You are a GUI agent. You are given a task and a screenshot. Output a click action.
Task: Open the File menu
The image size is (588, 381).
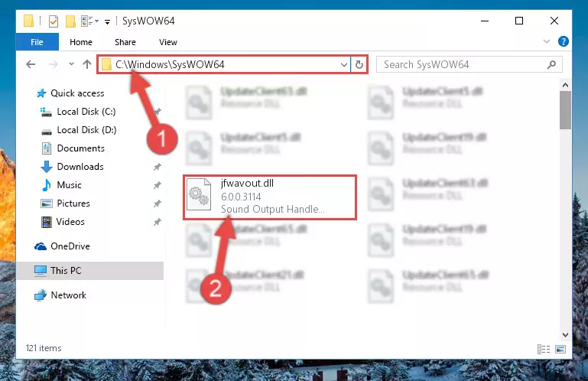(37, 42)
